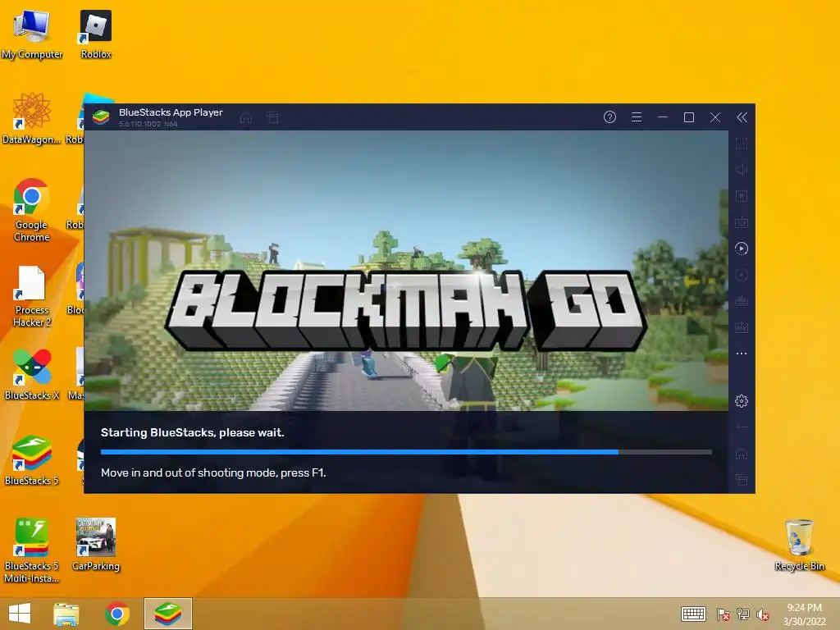The image size is (840, 630).
Task: Open Chrome from the taskbar
Action: pos(117,614)
